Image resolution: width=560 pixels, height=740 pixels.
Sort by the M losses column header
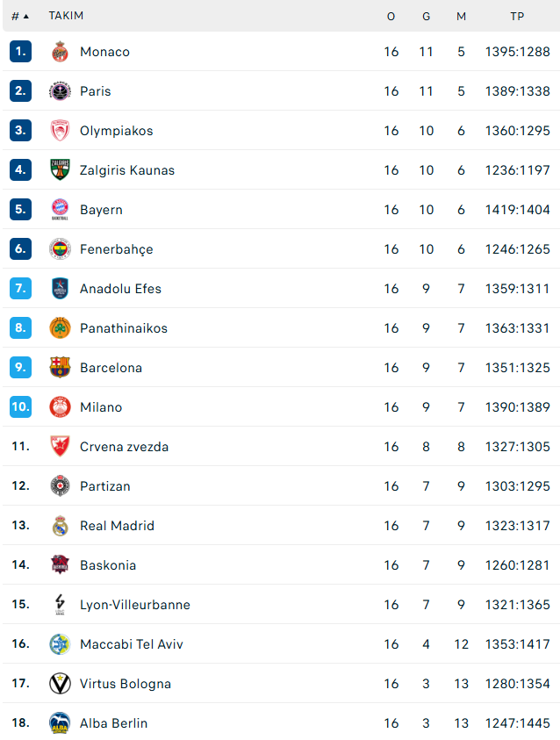click(461, 17)
